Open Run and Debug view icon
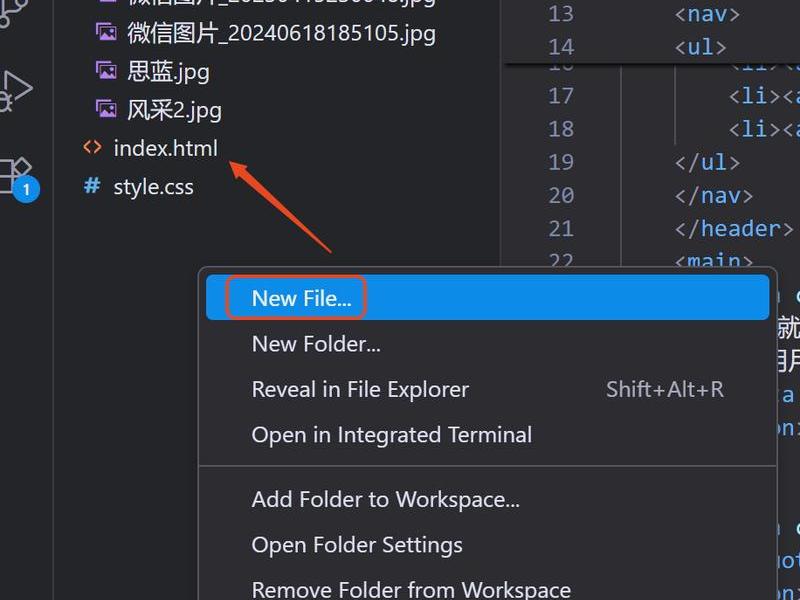 pos(15,91)
